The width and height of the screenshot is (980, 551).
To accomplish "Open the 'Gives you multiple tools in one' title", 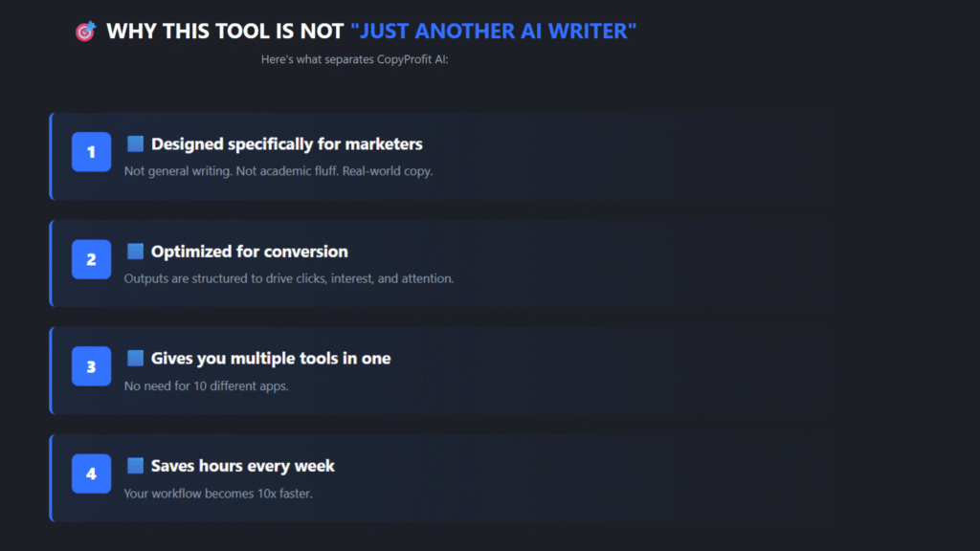I will click(270, 359).
